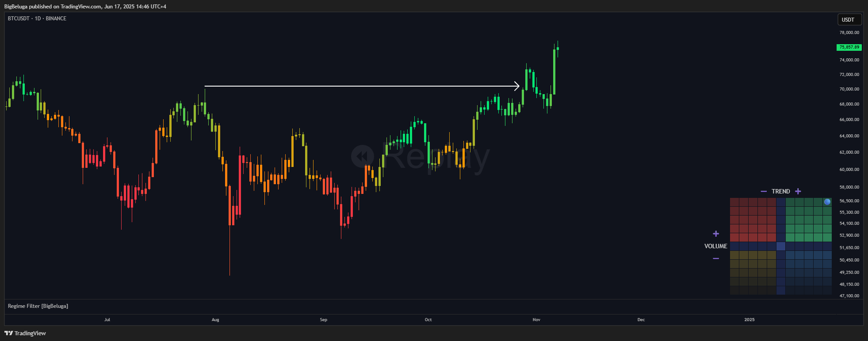Open the USDT currency selector

pos(849,19)
